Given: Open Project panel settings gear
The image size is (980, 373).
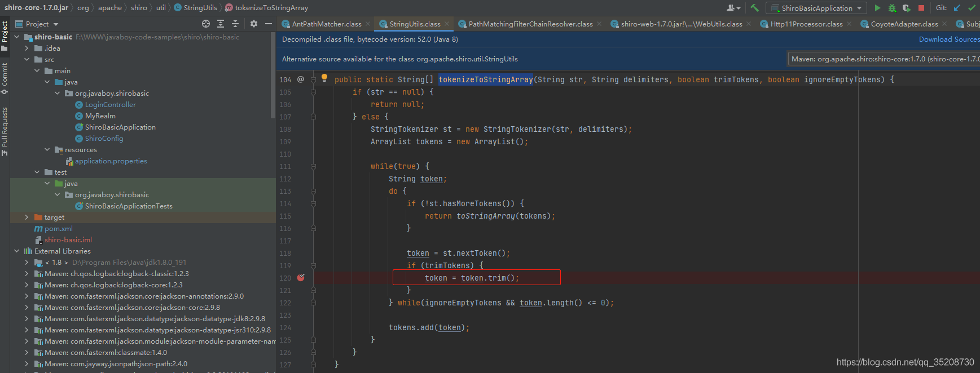Looking at the screenshot, I should pos(254,24).
